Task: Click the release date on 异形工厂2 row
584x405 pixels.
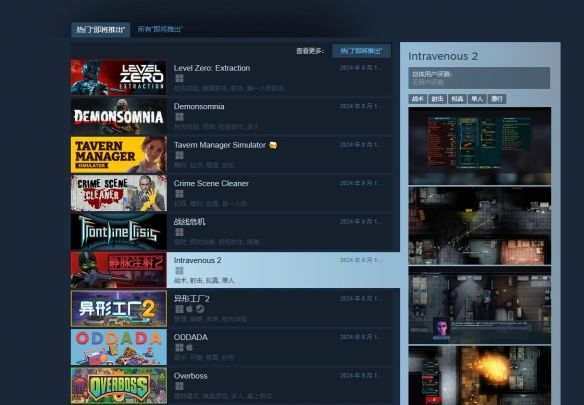Action: tap(361, 299)
